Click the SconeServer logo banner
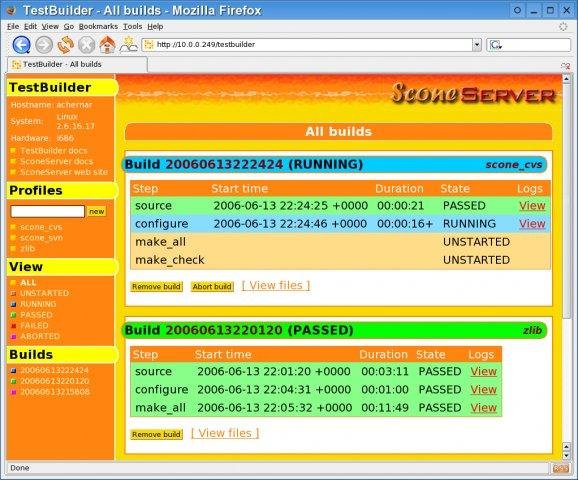578x480 pixels. click(x=473, y=93)
